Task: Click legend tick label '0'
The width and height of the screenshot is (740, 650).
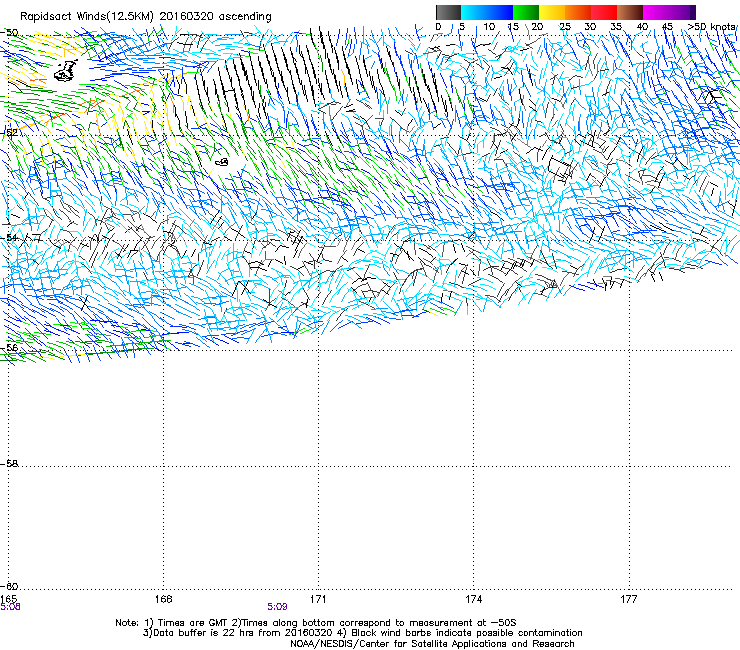Action: (x=438, y=27)
